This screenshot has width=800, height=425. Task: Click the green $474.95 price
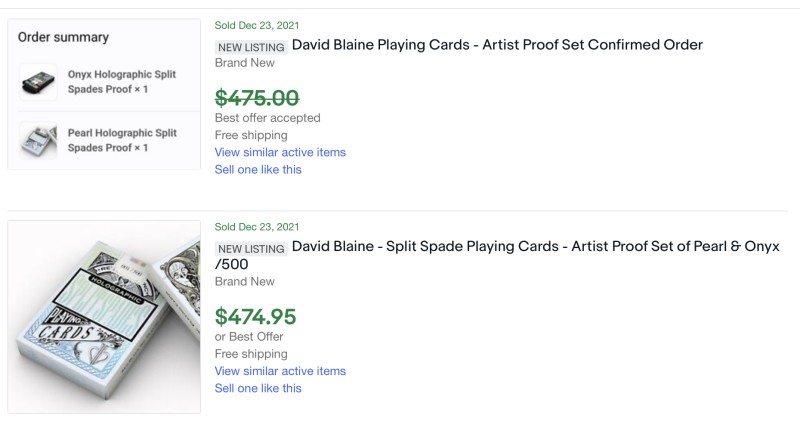[x=255, y=317]
